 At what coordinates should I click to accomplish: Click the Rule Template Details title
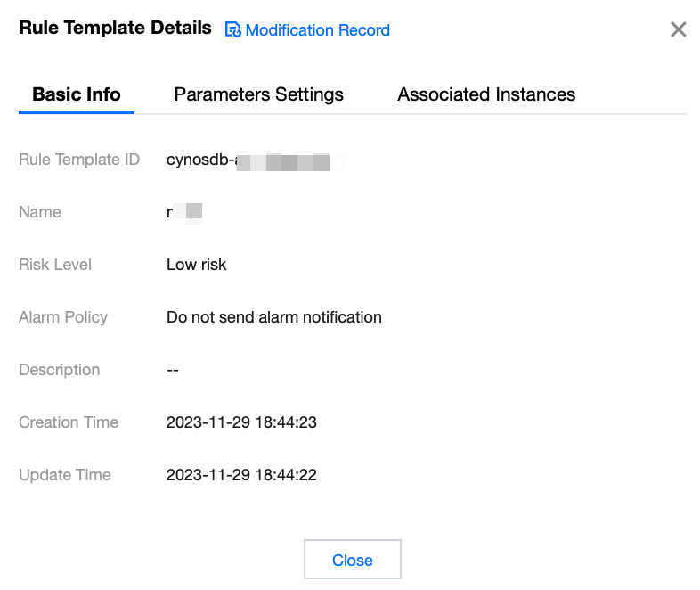pos(115,29)
